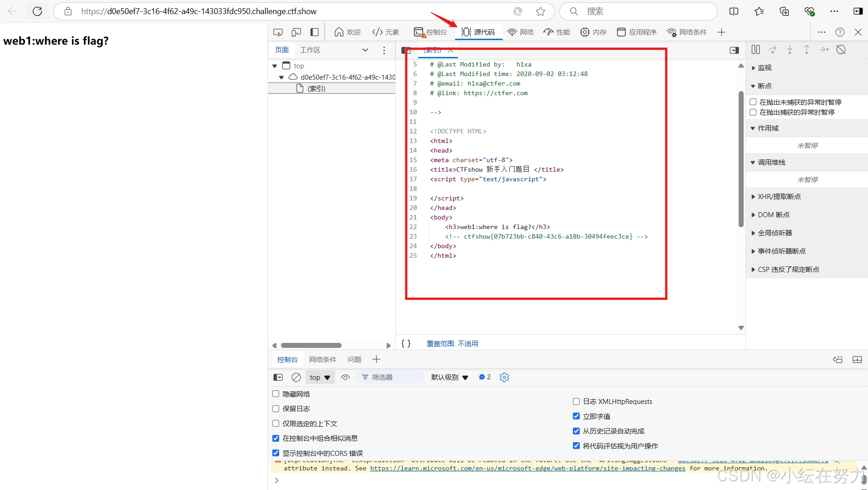Viewport: 868px width, 490px height.
Task: Select the (索引) file in tree
Action: click(x=332, y=89)
